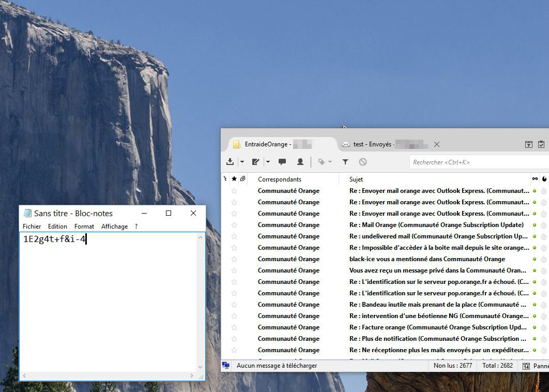
Task: Open the Chat speech bubble icon
Action: tap(282, 161)
